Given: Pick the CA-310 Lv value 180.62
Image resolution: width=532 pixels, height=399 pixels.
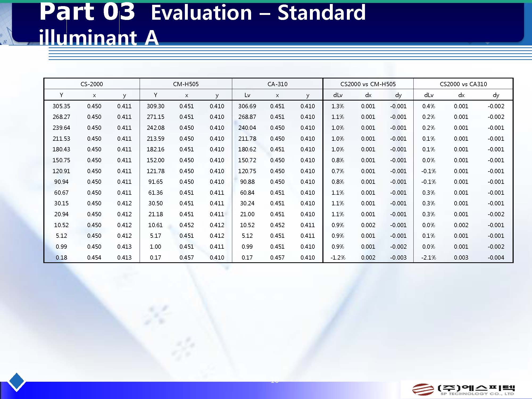Looking at the screenshot, I should [x=247, y=149].
